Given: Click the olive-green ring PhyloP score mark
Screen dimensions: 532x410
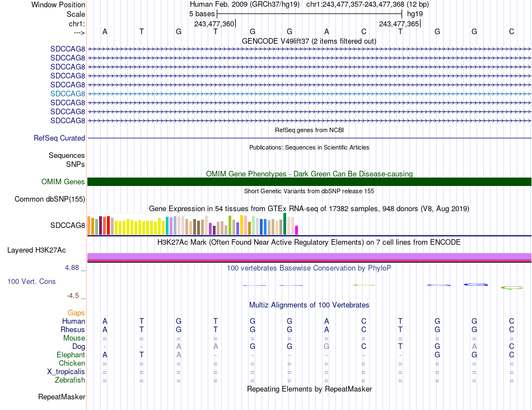Looking at the screenshot, I should pyautogui.click(x=512, y=287).
